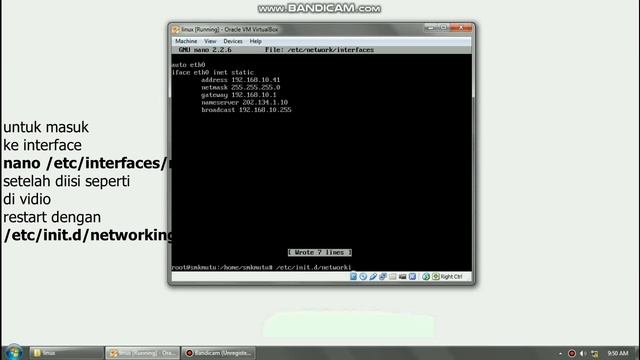Click the 9:50 AM taskbar clock
Screen dimensions: 640x360
tap(618, 353)
